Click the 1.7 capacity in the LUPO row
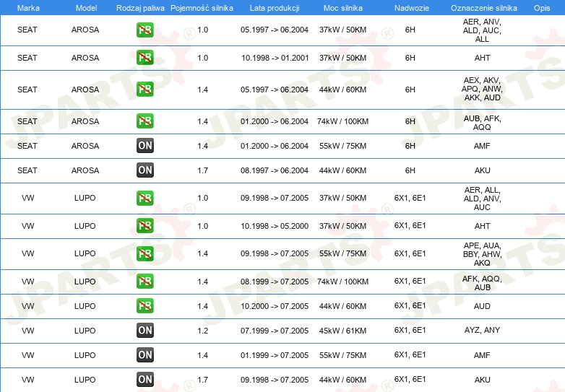Image resolution: width=565 pixels, height=392 pixels. click(x=202, y=380)
